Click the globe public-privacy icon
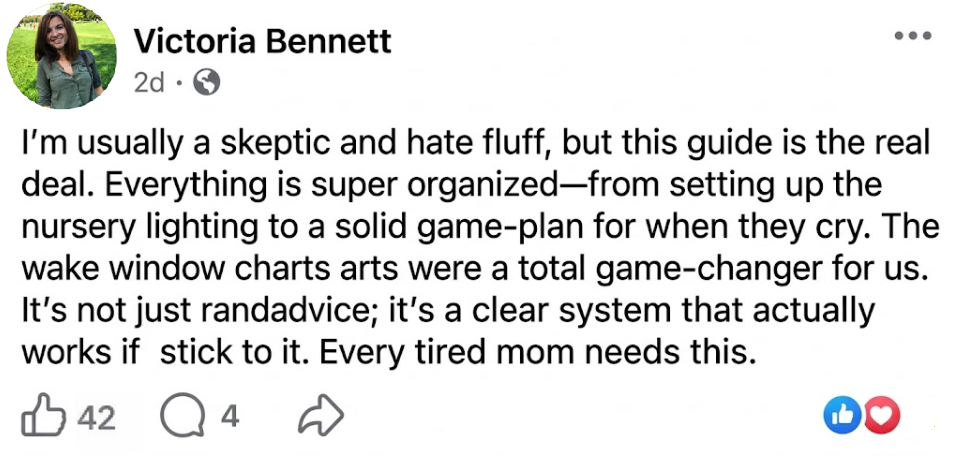Image resolution: width=968 pixels, height=462 pixels. (207, 84)
